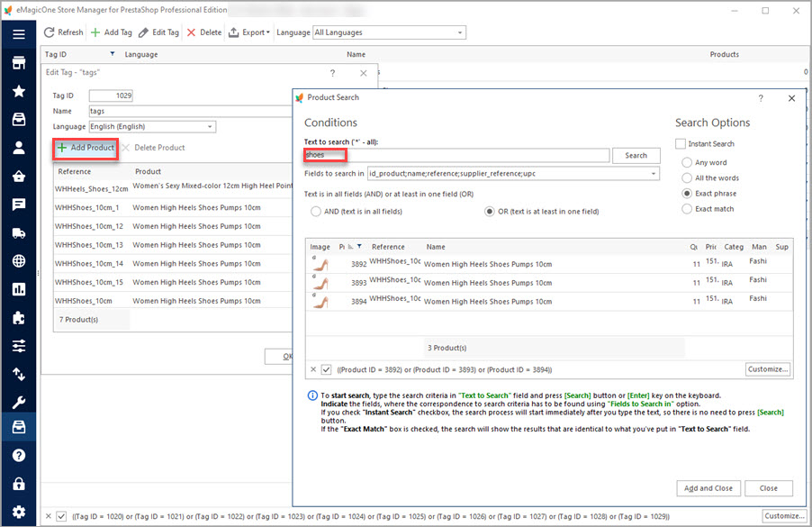Click Delete Product button
812x527 pixels.
(x=154, y=148)
